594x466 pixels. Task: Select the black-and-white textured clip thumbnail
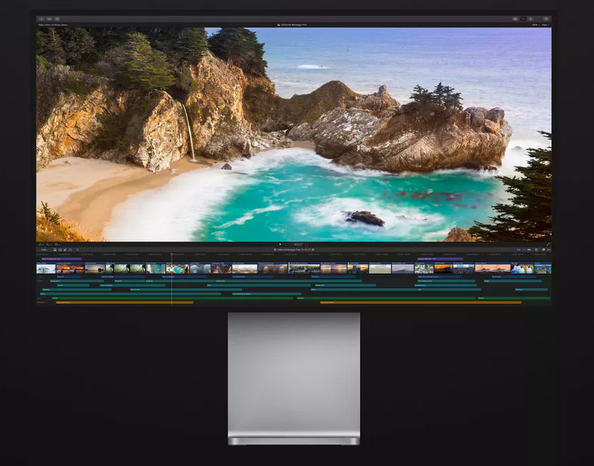tap(424, 269)
